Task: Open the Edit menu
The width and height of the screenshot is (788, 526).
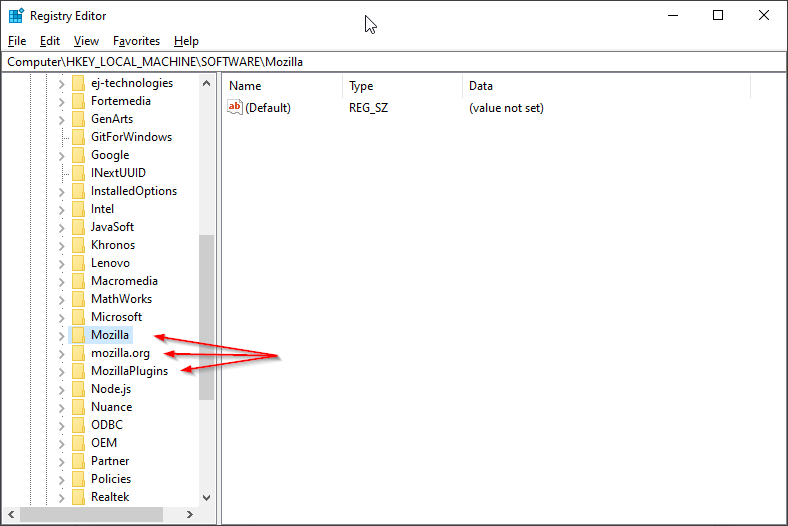Action: tap(50, 41)
